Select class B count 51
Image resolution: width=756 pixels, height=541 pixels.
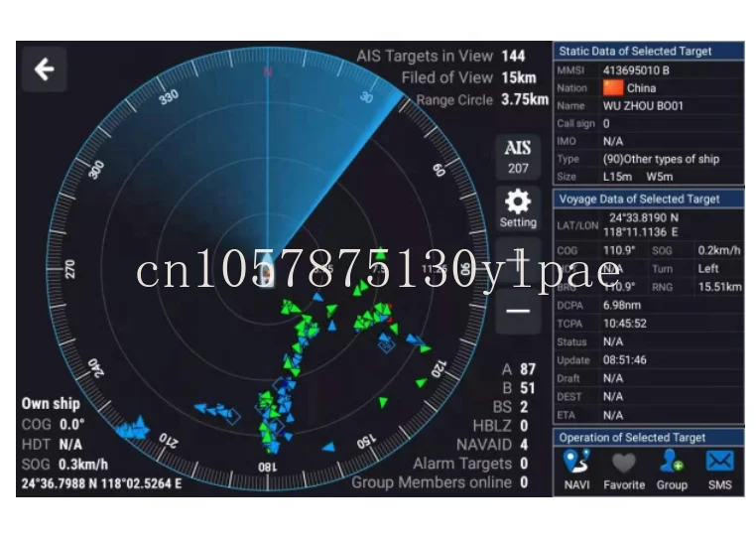[528, 388]
